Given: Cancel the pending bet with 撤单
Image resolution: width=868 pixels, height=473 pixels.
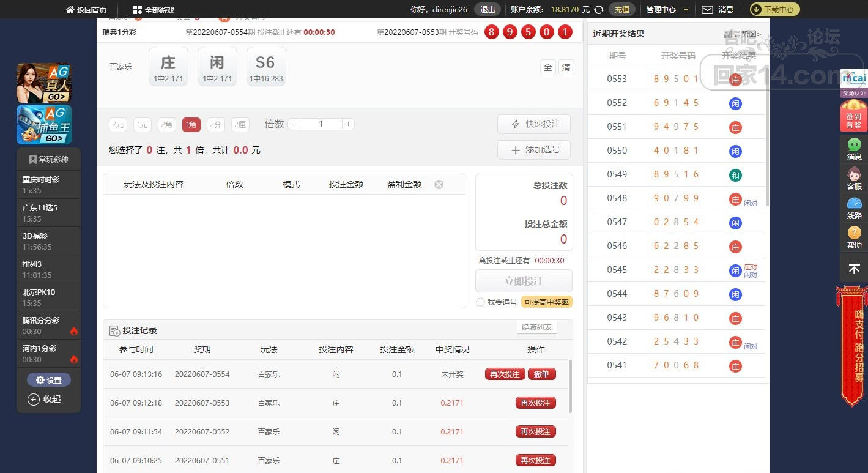Looking at the screenshot, I should click(541, 374).
